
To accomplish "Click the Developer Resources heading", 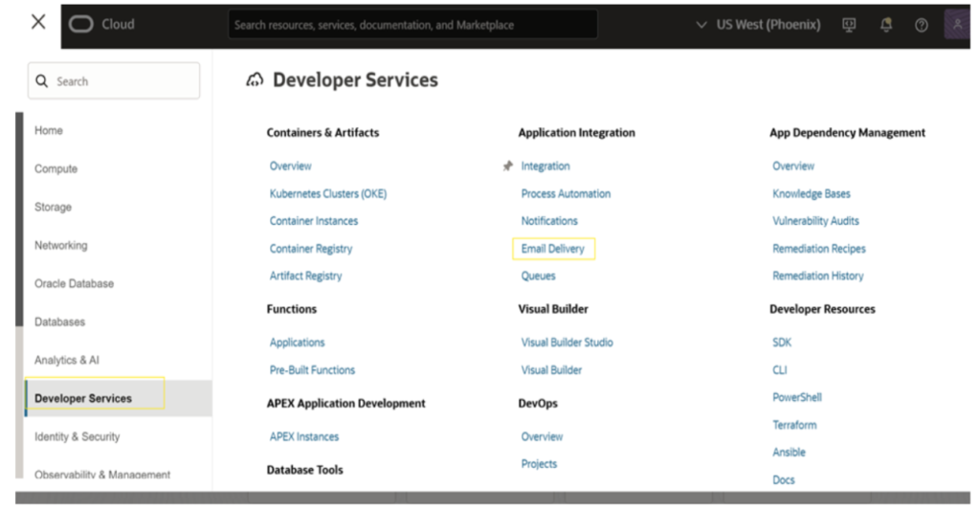I will point(822,309).
